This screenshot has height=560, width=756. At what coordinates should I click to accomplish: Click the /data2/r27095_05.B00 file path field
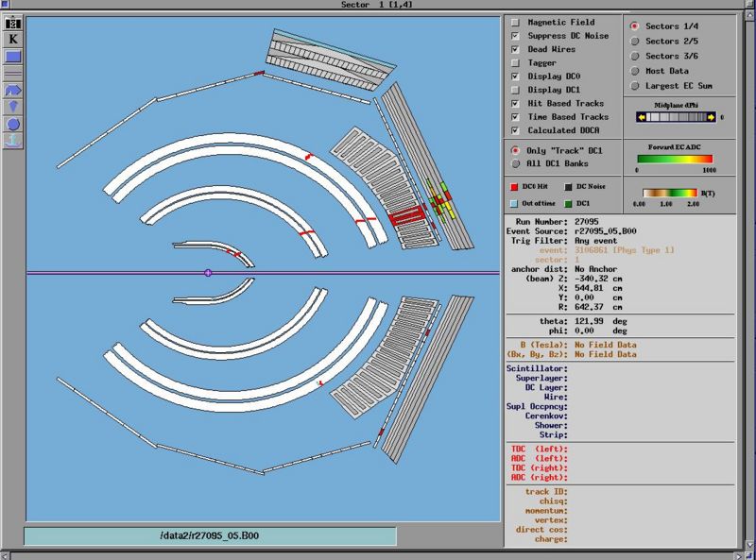tap(210, 535)
